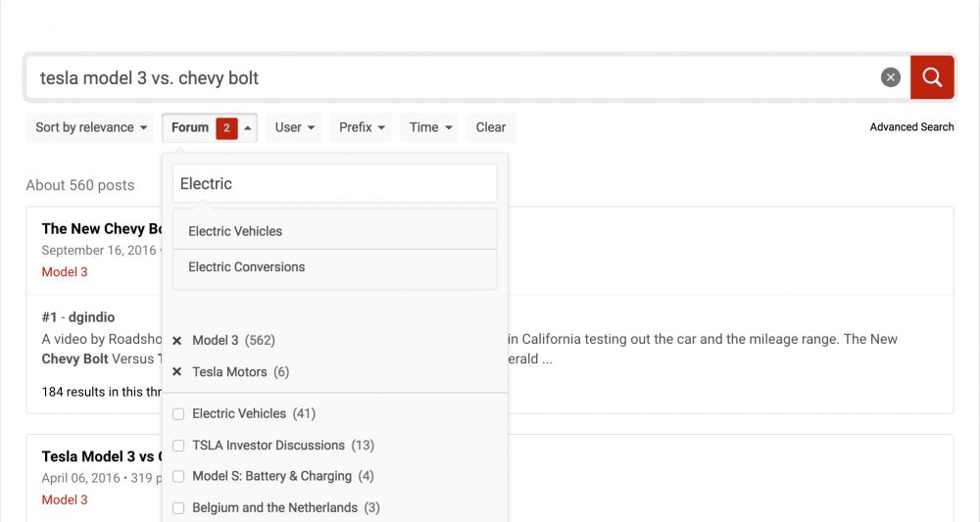980x522 pixels.
Task: Clear the search query with the X icon
Action: (x=891, y=77)
